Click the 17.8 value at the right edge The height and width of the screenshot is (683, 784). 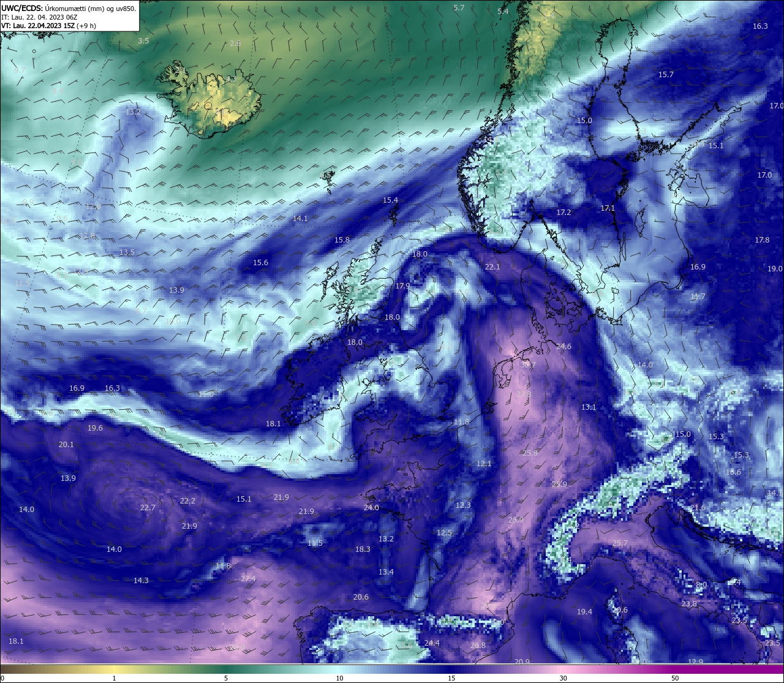[762, 240]
